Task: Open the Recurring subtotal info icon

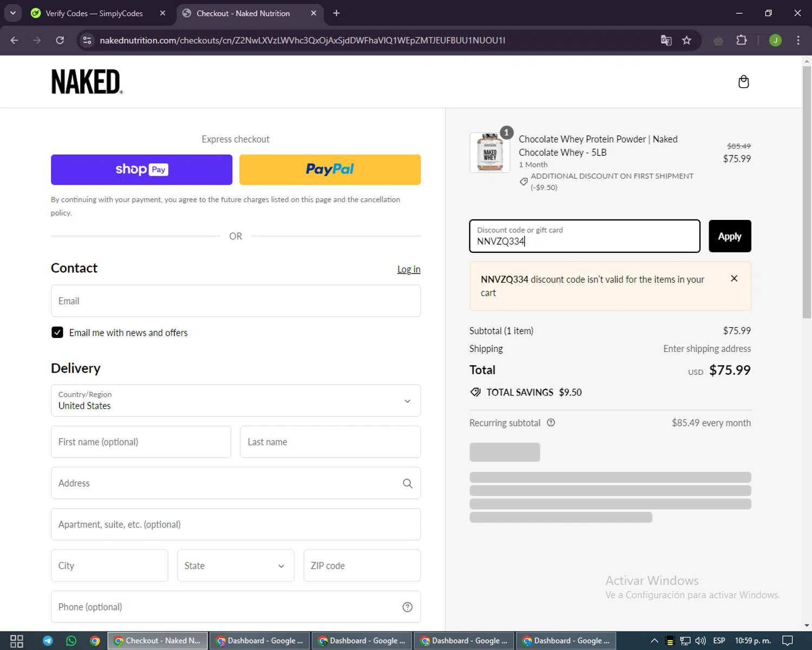Action: coord(551,423)
